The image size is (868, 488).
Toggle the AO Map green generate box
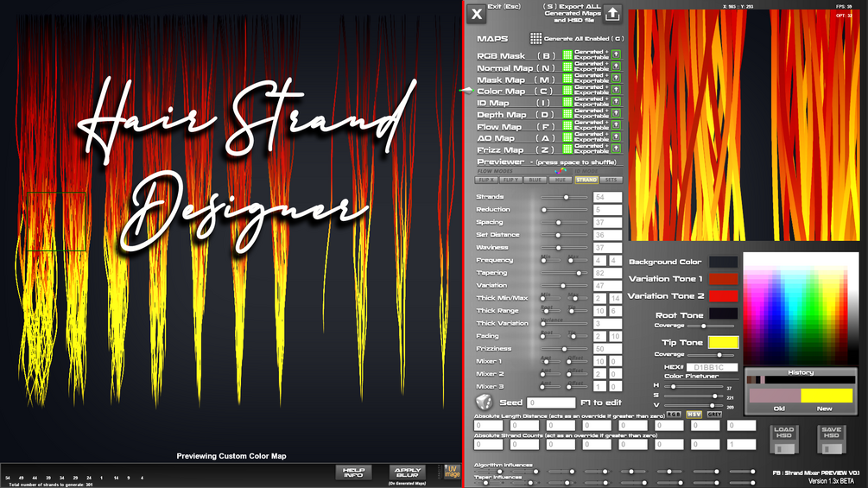click(567, 136)
